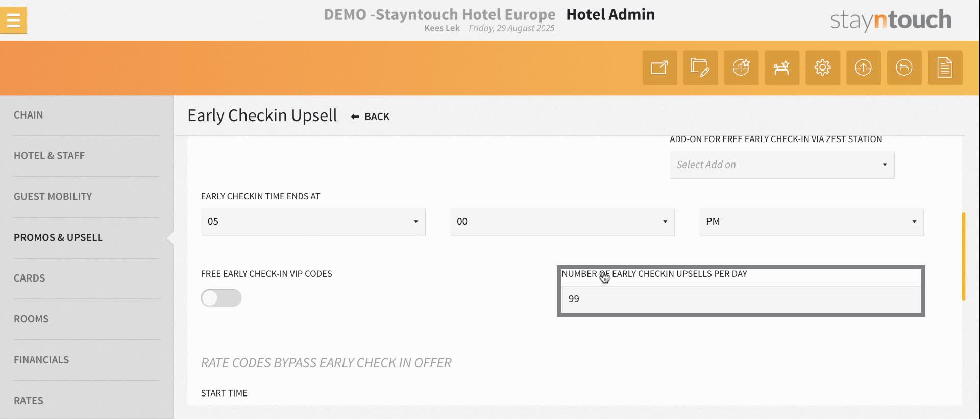Viewport: 980px width, 419px height.
Task: Click the Early Checkin Upsell heading
Action: [x=262, y=116]
